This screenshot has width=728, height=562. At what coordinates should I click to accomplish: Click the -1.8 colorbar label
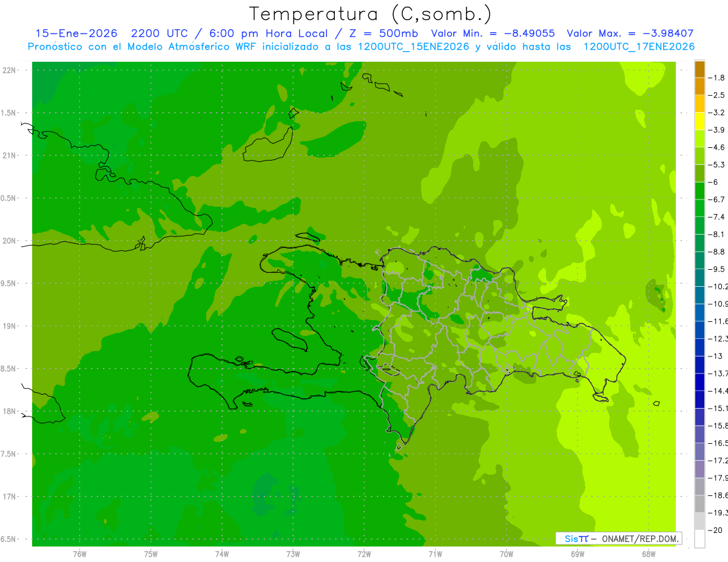(x=716, y=78)
